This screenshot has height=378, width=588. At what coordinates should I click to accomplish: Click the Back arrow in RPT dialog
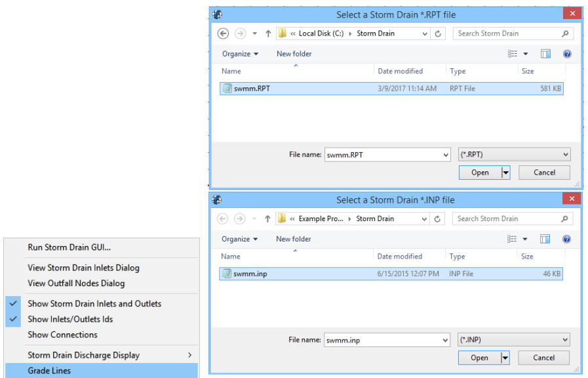point(224,33)
